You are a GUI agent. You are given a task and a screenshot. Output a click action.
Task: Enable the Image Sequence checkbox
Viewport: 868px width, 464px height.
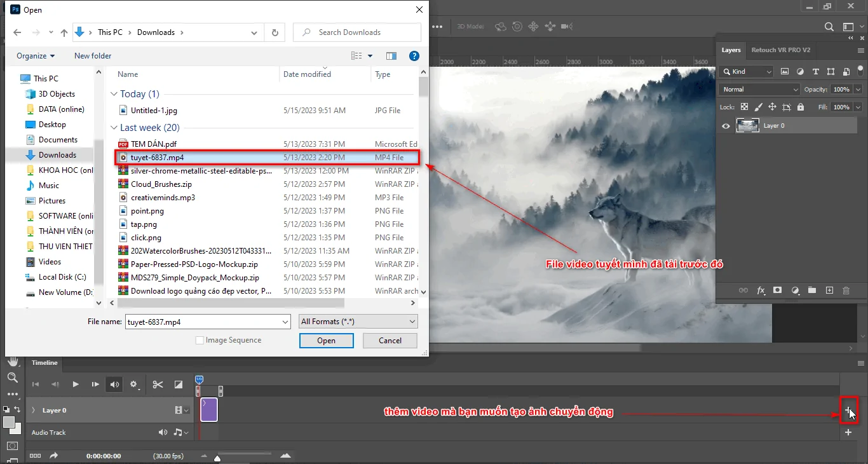tap(200, 340)
